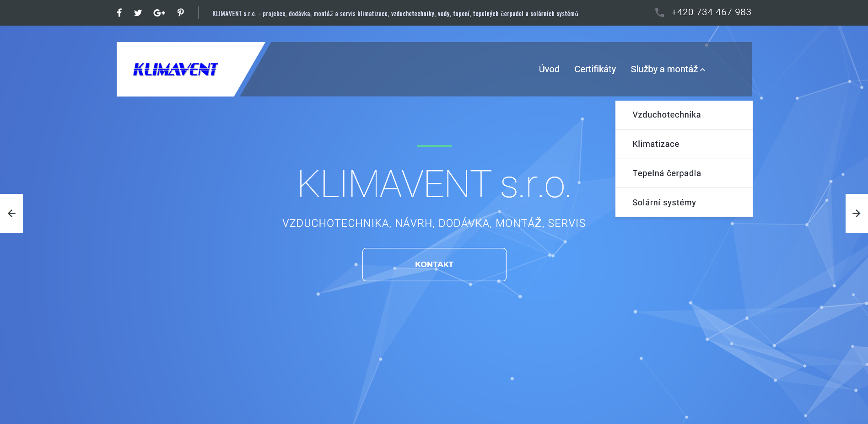Select Vzduchotechnika from the dropdown

click(684, 115)
